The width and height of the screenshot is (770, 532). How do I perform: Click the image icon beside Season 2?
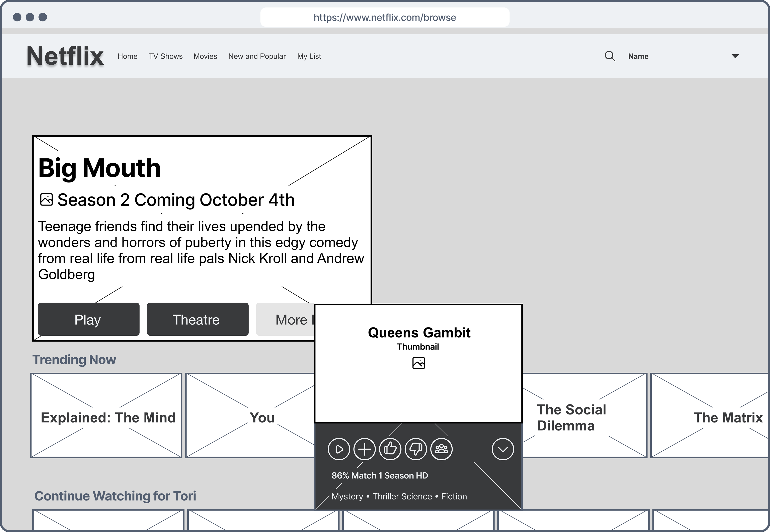coord(46,200)
